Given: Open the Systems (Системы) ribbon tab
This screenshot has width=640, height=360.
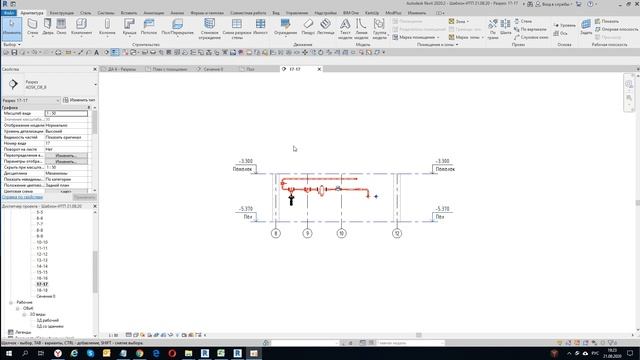Looking at the screenshot, I should pyautogui.click(x=106, y=13).
